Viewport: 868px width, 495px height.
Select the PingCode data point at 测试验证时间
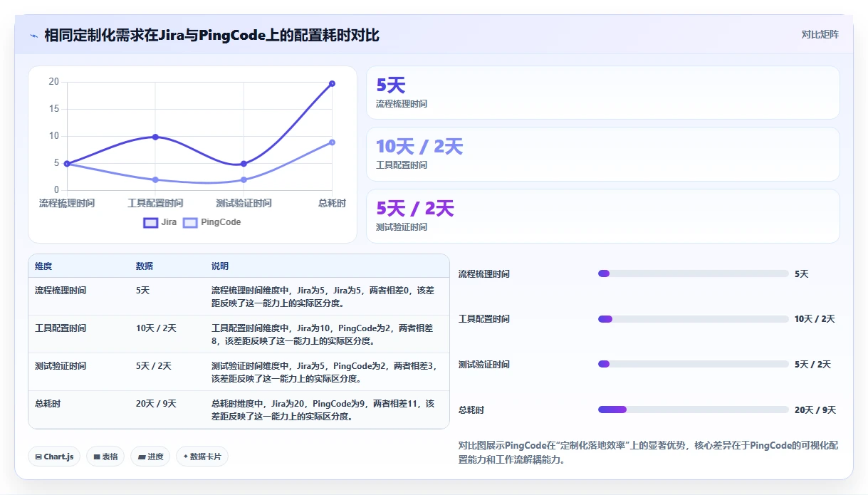tap(244, 179)
